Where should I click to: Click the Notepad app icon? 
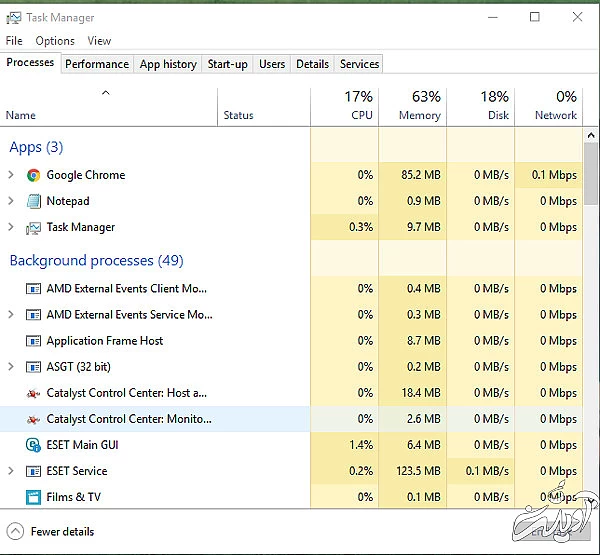coord(34,201)
